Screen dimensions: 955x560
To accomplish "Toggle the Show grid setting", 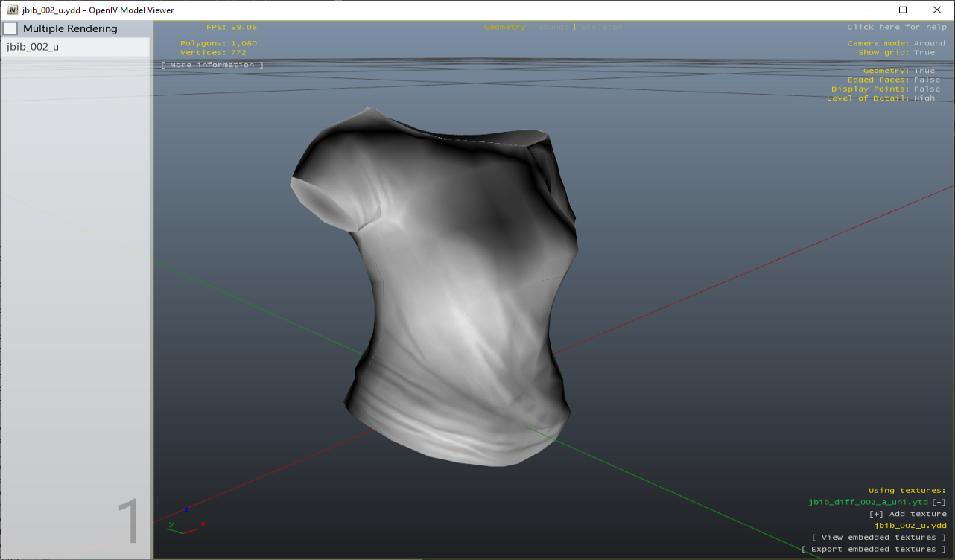I will [x=896, y=52].
